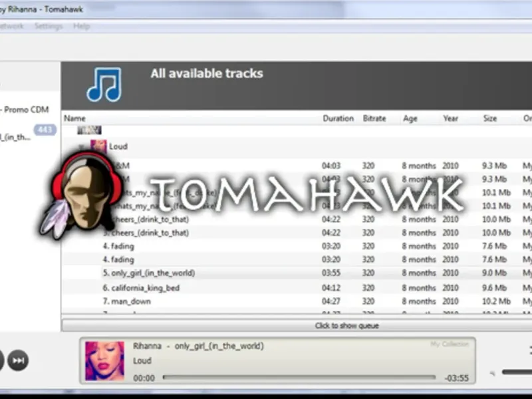Select the Promo CDM sidebar item
This screenshot has height=399, width=532.
tap(25, 110)
